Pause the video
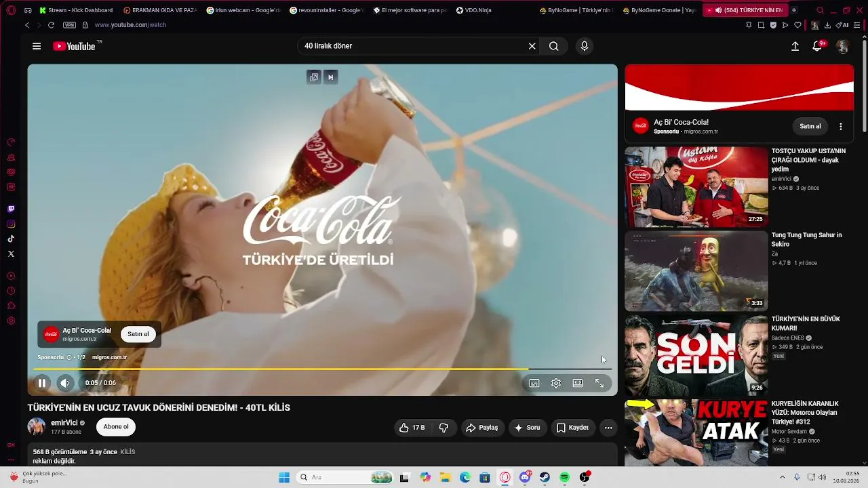The width and height of the screenshot is (868, 488). [42, 383]
